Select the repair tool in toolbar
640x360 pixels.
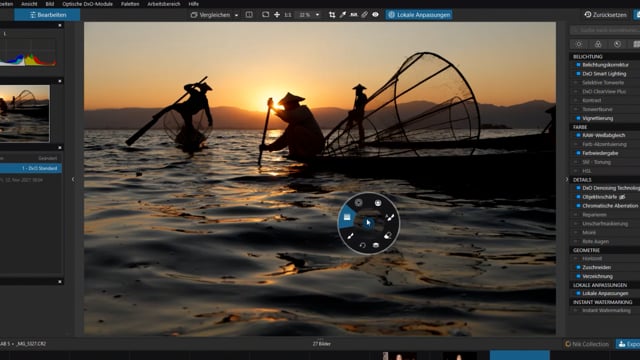click(x=364, y=15)
